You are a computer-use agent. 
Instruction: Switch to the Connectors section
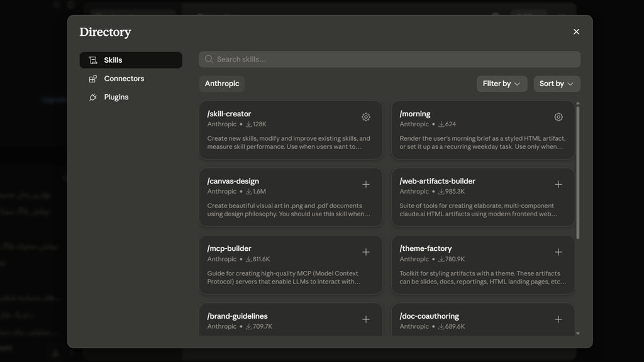pos(131,79)
